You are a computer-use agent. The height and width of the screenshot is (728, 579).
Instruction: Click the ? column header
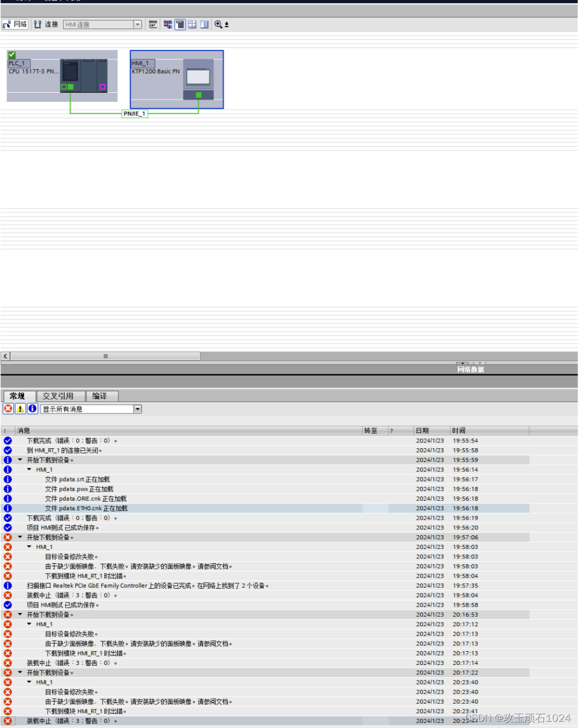click(400, 431)
